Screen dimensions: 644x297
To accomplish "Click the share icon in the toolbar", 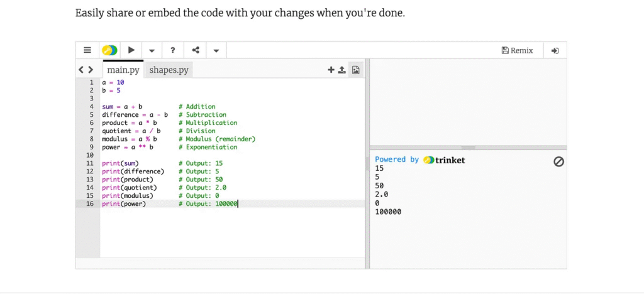I will (x=196, y=50).
